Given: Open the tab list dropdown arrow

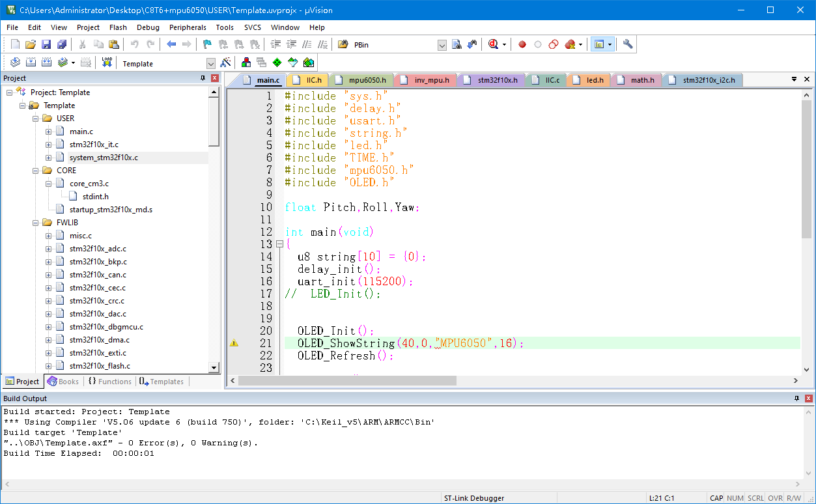Looking at the screenshot, I should click(795, 79).
